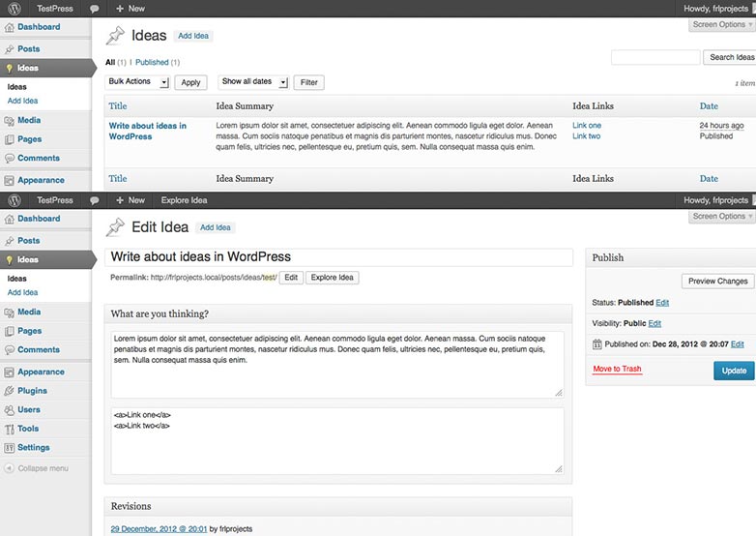Open Users via its sidebar icon
This screenshot has width=756, height=536.
coord(9,410)
